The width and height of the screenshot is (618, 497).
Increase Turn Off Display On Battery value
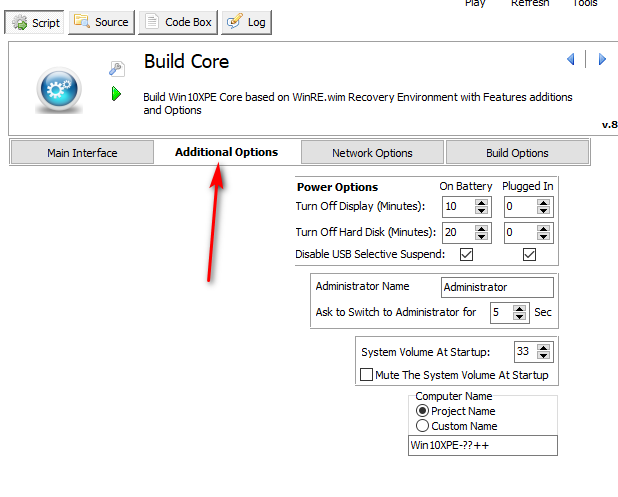[x=481, y=203]
